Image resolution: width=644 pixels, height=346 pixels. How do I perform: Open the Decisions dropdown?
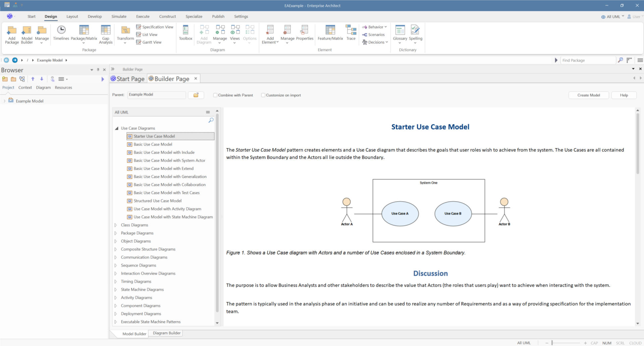tap(375, 42)
